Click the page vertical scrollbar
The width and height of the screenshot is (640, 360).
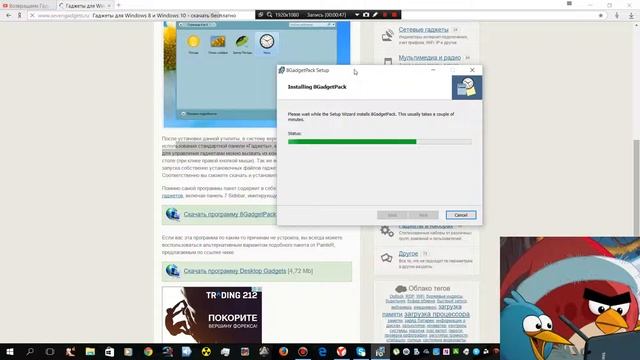pos(637,188)
